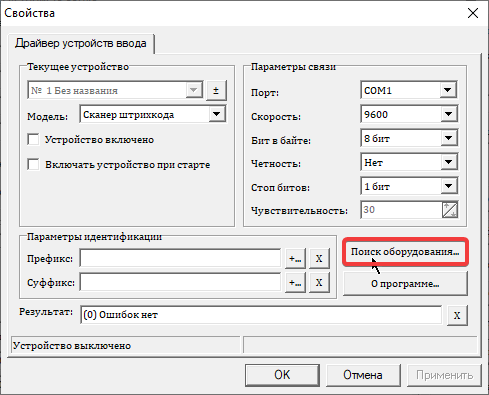Click the Отмена button
The image size is (489, 395).
click(x=363, y=375)
